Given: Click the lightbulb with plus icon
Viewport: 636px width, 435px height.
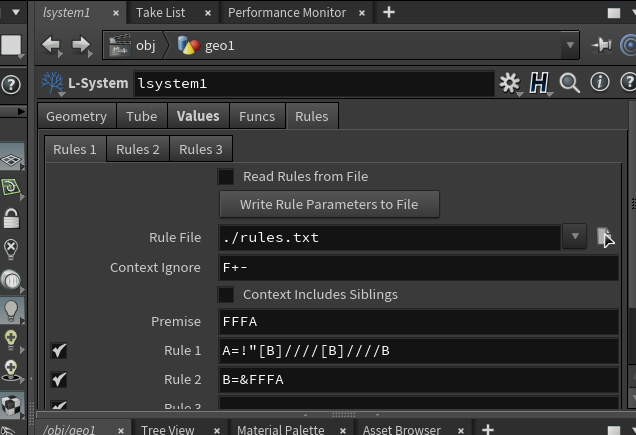Looking at the screenshot, I should coord(11,340).
